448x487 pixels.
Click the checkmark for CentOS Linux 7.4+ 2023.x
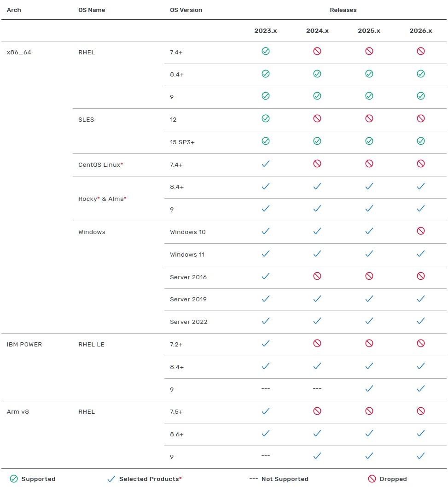265,164
